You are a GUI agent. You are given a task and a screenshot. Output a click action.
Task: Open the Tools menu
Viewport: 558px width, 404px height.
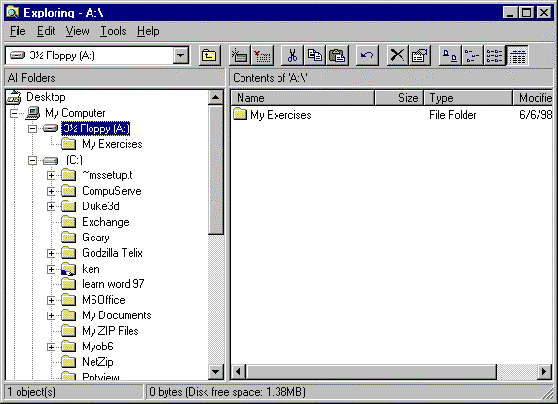coord(113,31)
